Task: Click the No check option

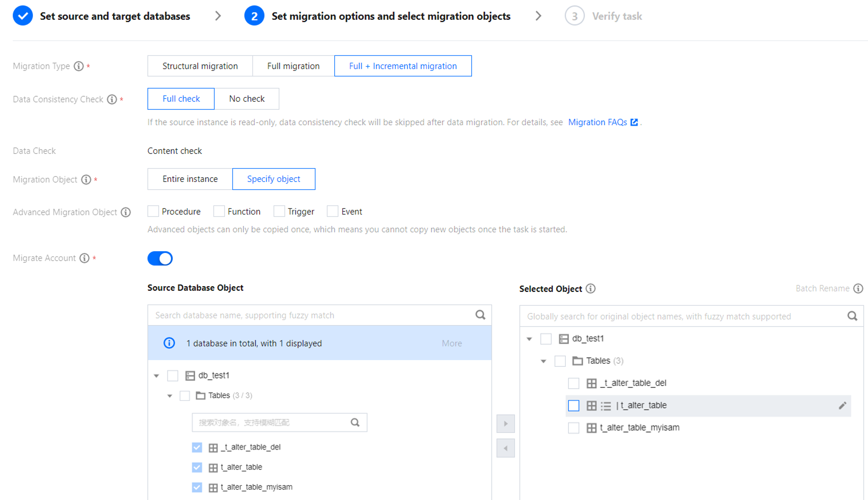Action: click(247, 99)
